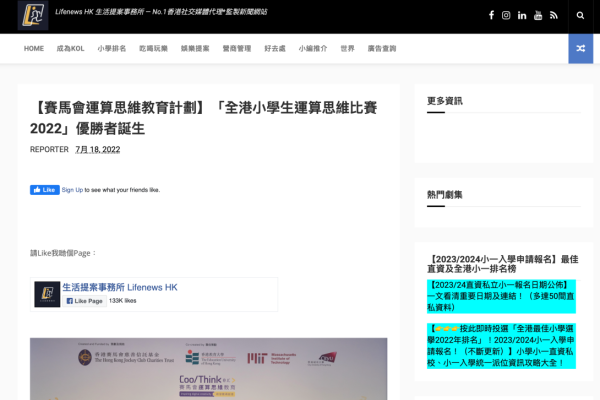The height and width of the screenshot is (400, 600).
Task: Click the search magnifier icon
Action: pyautogui.click(x=581, y=16)
